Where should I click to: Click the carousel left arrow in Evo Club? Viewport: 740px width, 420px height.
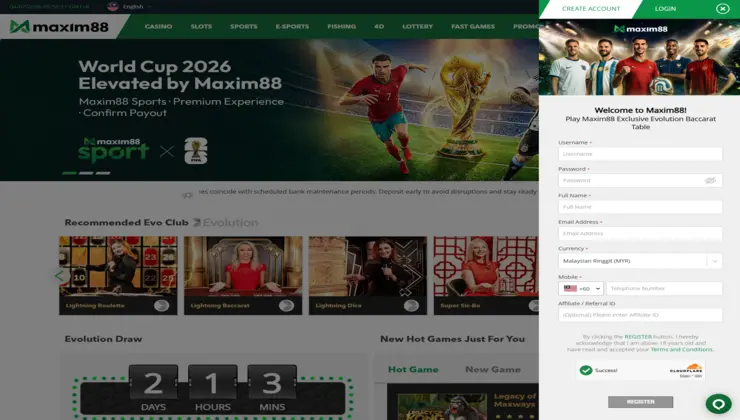(59, 275)
